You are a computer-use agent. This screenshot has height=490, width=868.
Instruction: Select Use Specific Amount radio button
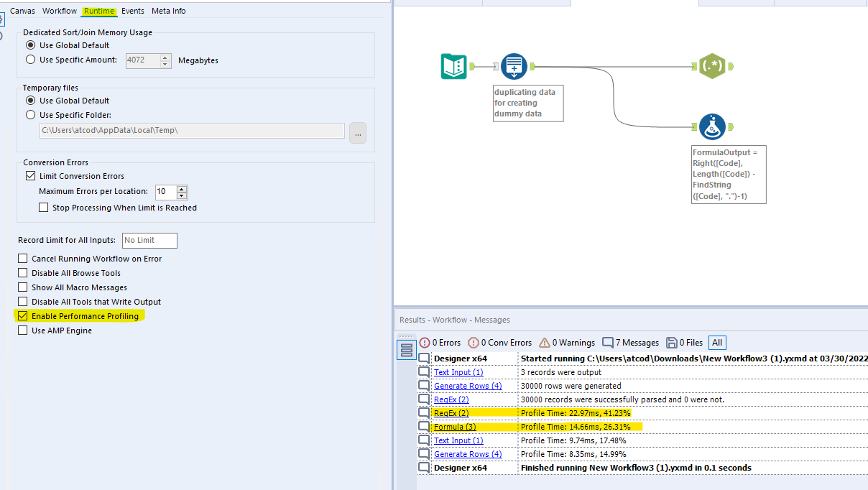click(x=29, y=60)
